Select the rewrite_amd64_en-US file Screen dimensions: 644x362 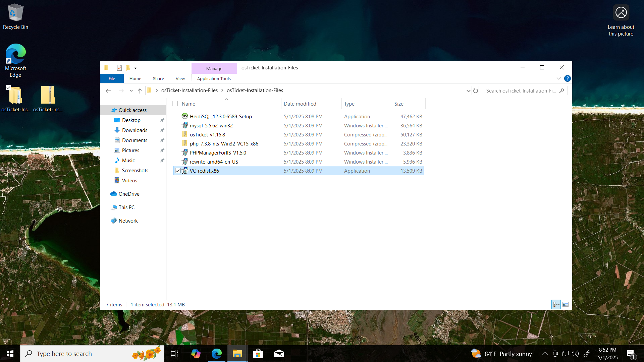(x=214, y=162)
